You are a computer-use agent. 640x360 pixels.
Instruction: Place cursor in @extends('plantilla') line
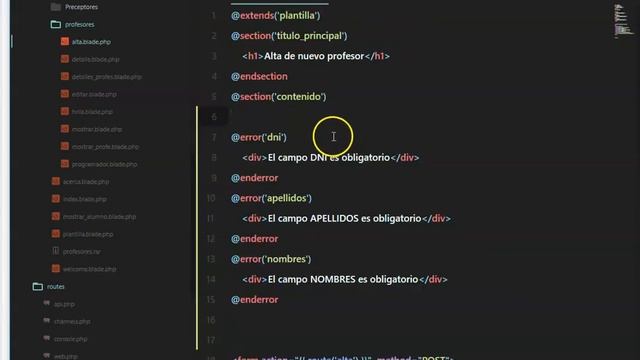(276, 16)
